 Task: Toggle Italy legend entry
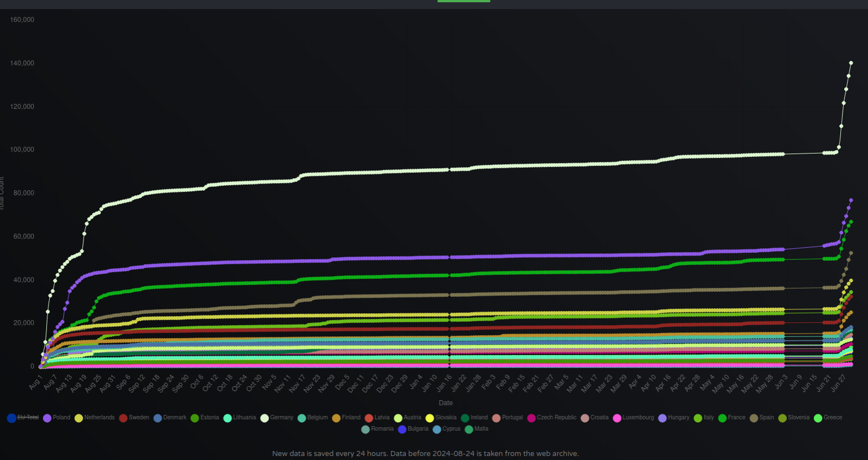[703, 418]
